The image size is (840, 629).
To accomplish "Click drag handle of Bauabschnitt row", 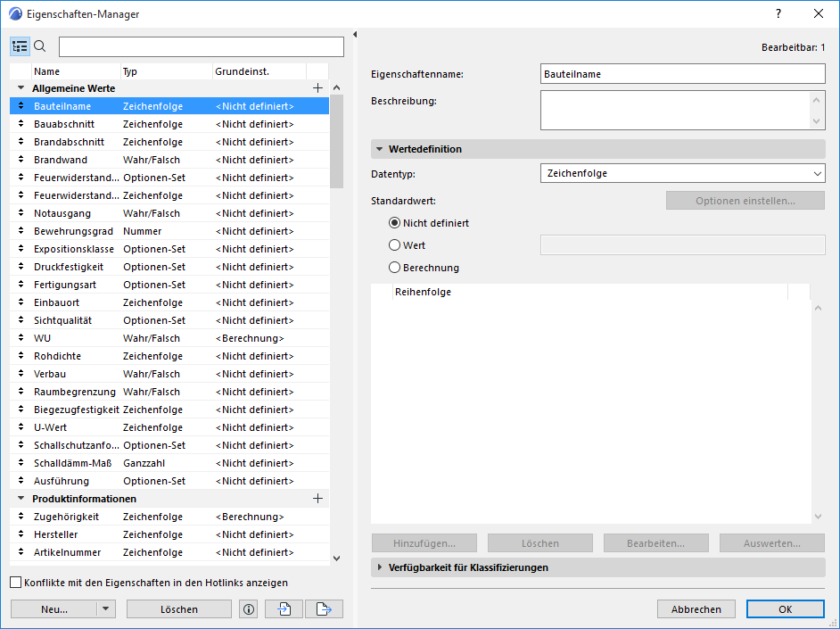I will coord(21,124).
